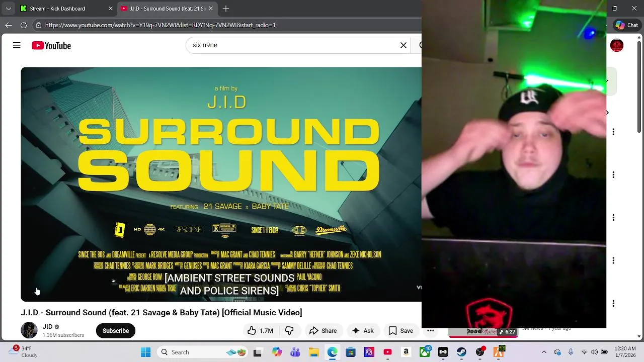Open the sidebar thumbnail showing 6:27 duration
This screenshot has width=644, height=362.
pyautogui.click(x=483, y=332)
